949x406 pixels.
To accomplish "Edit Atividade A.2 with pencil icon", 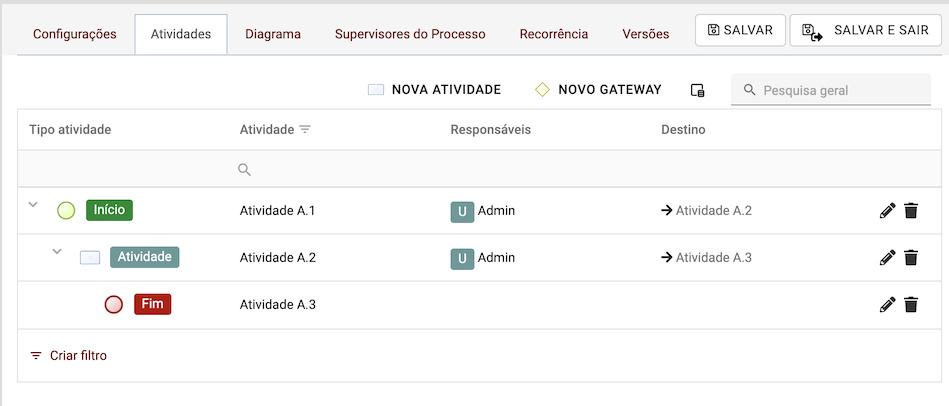I will [x=887, y=258].
